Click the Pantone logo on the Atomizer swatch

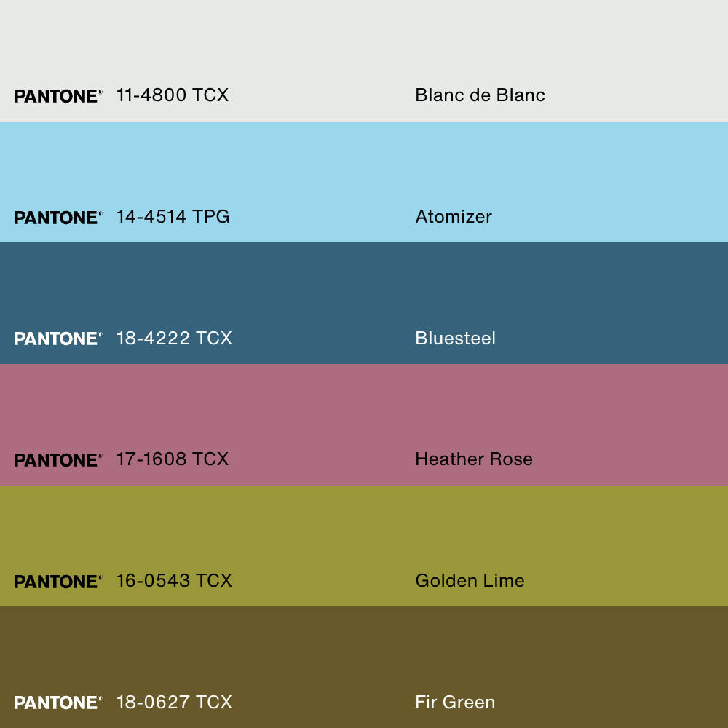58,218
